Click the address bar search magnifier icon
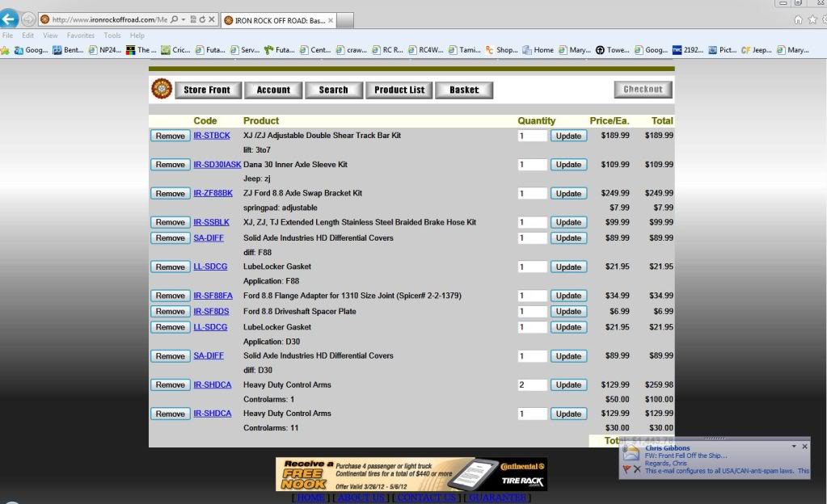 (x=174, y=19)
